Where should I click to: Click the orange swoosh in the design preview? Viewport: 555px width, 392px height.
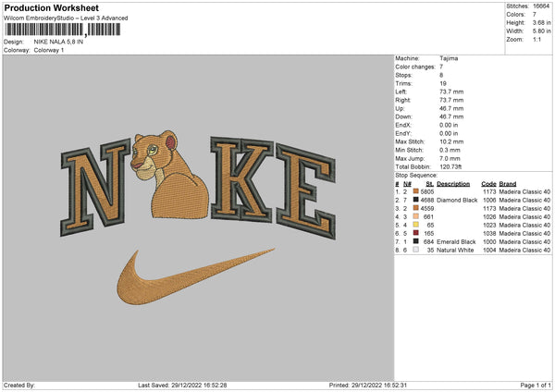[194, 277]
